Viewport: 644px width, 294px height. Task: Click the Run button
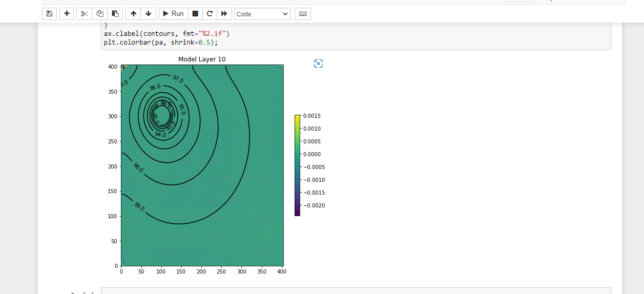click(x=173, y=14)
